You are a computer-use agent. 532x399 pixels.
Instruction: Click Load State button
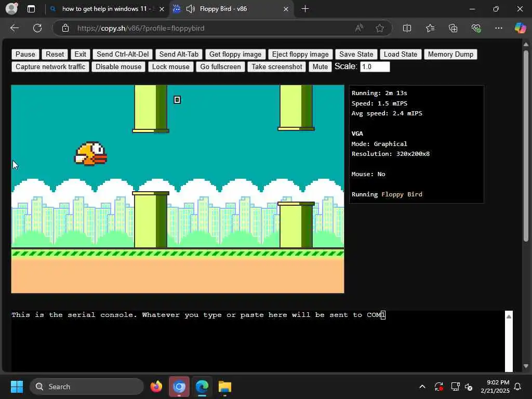click(401, 54)
